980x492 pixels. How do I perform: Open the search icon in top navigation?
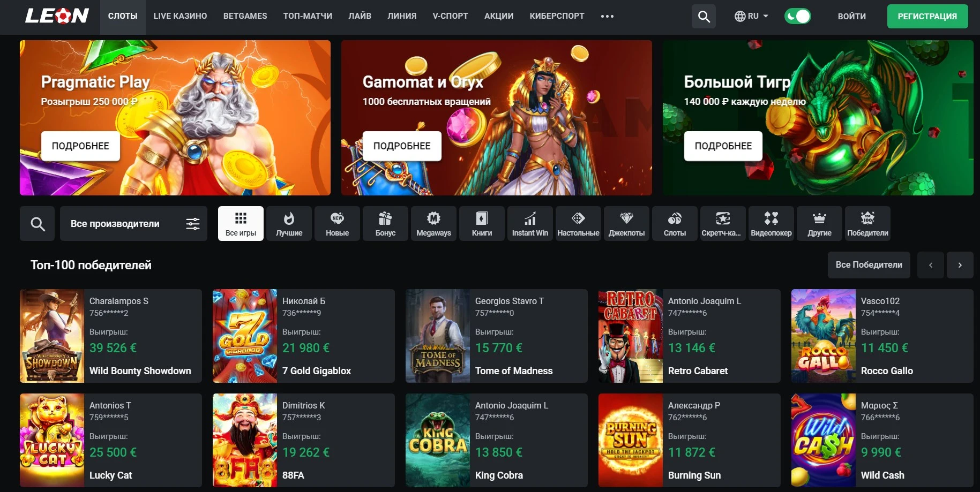tap(704, 17)
